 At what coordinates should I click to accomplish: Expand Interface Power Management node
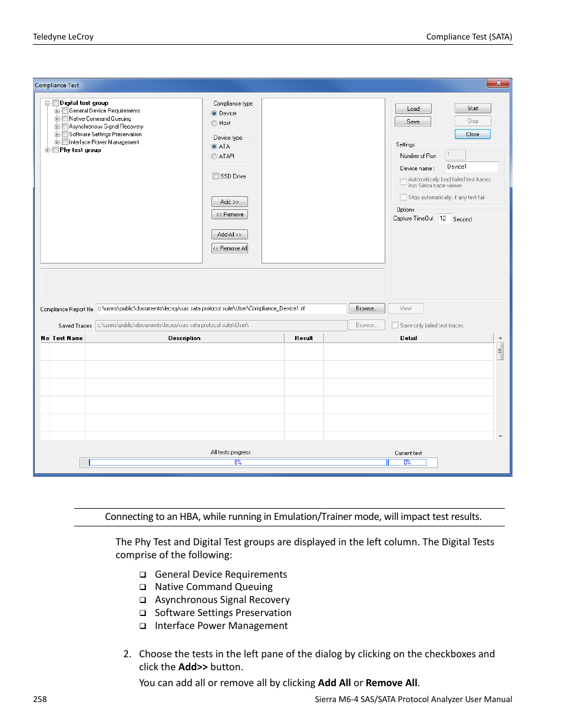(x=57, y=142)
